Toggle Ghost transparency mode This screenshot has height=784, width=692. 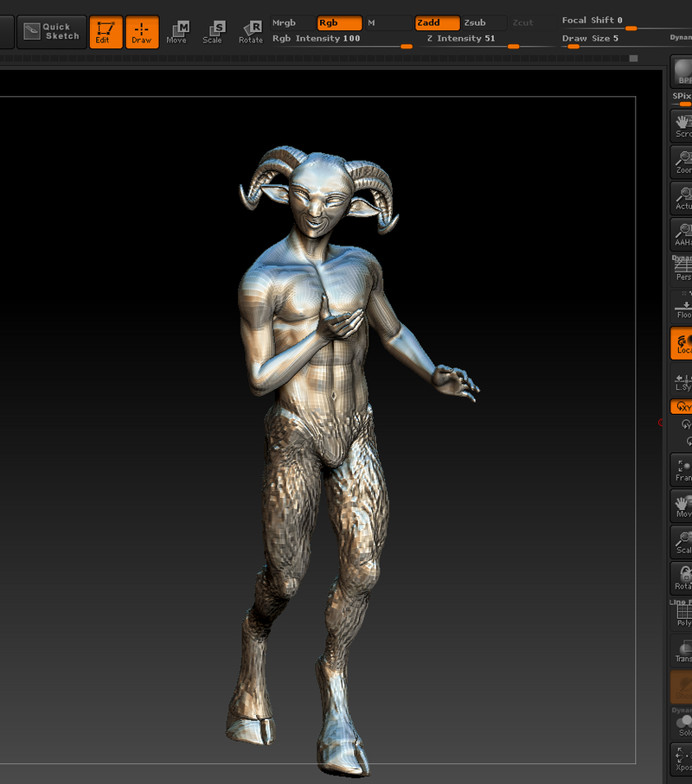point(682,687)
